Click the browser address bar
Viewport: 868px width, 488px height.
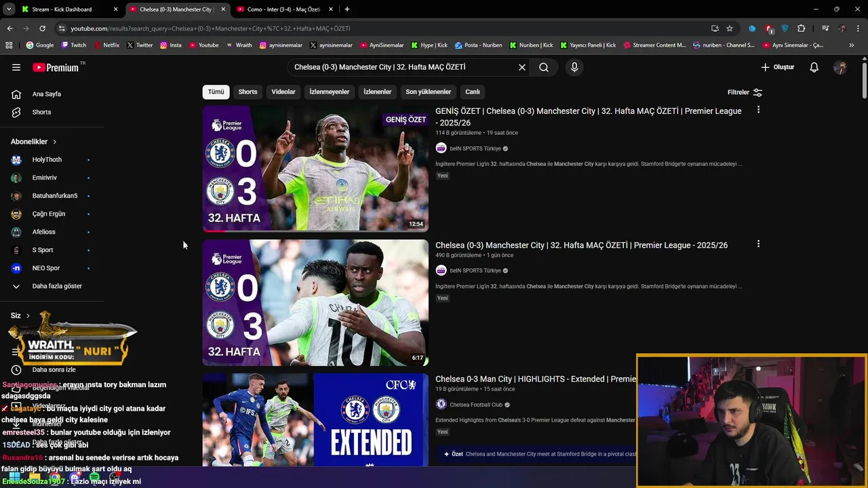[380, 28]
